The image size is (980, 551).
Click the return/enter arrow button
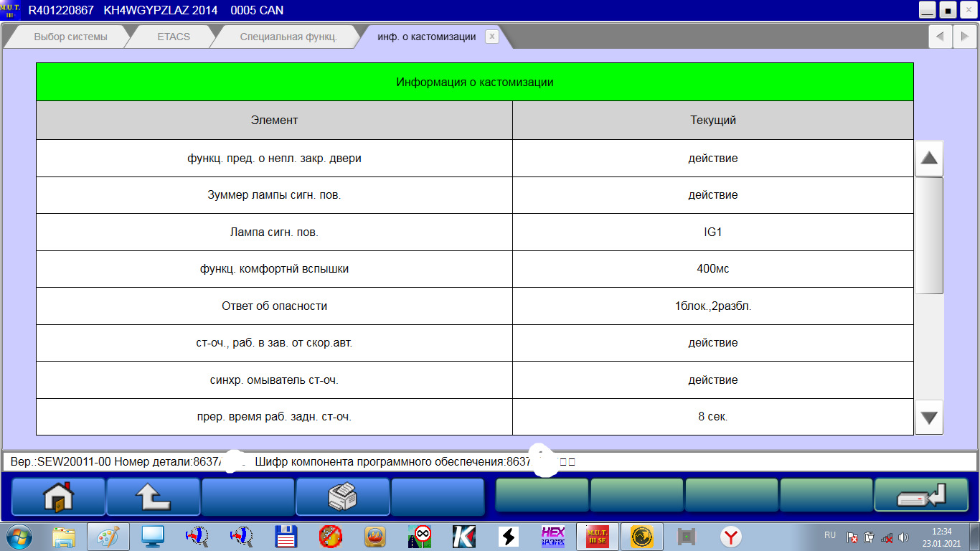point(921,496)
